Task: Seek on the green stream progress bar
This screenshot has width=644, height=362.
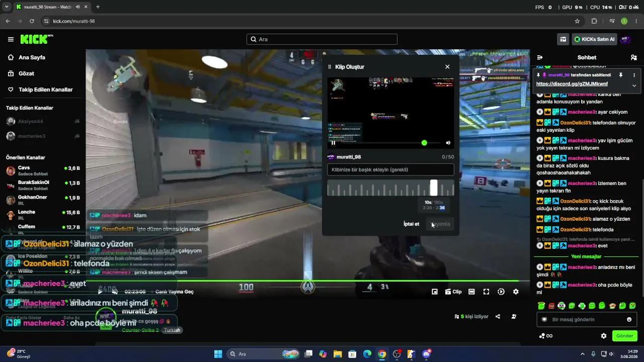Action: coord(307,281)
